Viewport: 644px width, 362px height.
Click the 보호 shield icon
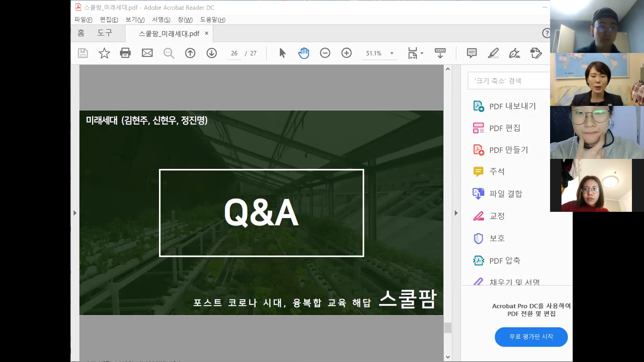478,238
